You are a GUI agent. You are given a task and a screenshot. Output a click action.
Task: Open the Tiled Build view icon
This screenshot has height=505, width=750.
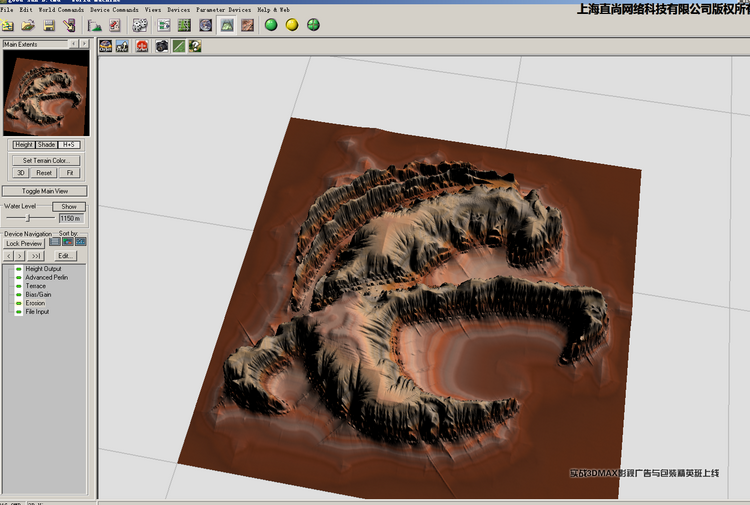pyautogui.click(x=247, y=25)
